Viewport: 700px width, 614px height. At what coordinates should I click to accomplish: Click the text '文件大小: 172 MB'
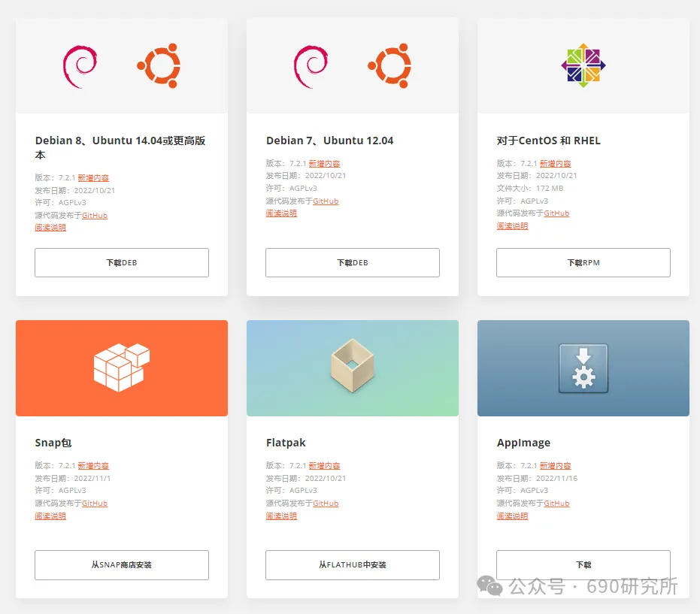530,189
